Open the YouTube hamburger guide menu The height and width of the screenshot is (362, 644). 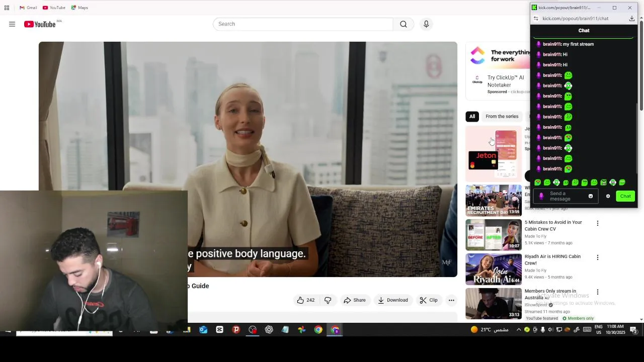click(x=12, y=24)
